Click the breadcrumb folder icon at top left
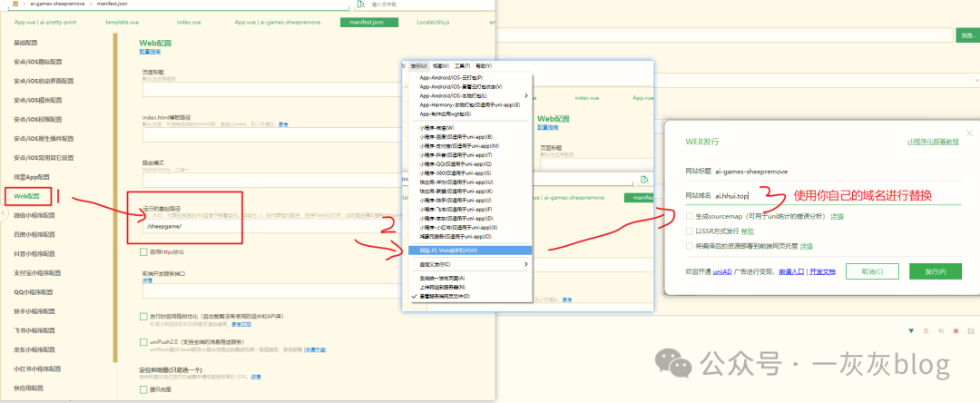The image size is (980, 403). (15, 4)
